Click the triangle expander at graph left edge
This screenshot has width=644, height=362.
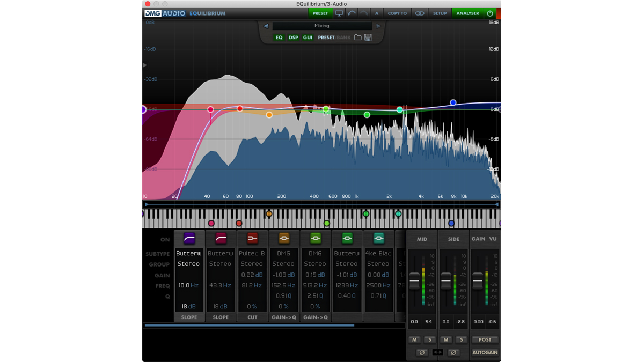pos(145,65)
